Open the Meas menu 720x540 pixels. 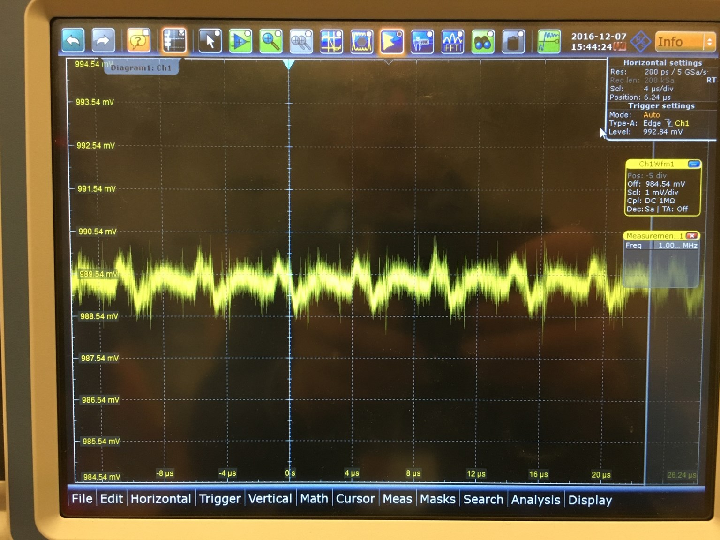(397, 499)
